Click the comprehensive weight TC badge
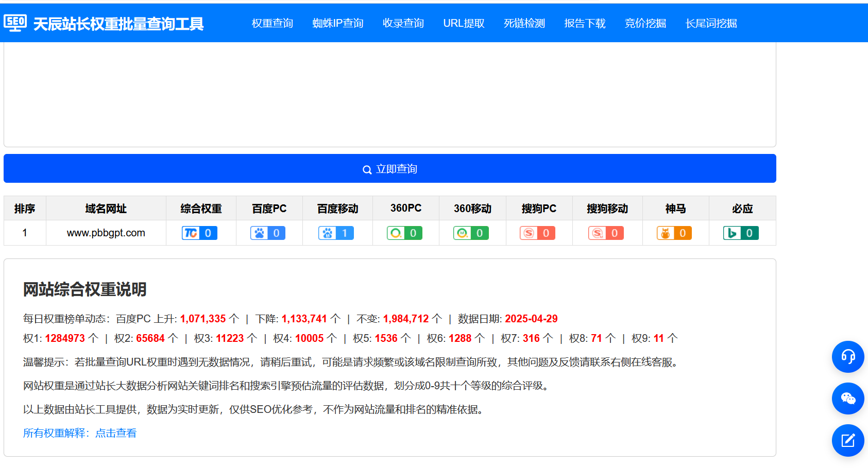Viewport: 868px width, 468px height. (x=199, y=233)
